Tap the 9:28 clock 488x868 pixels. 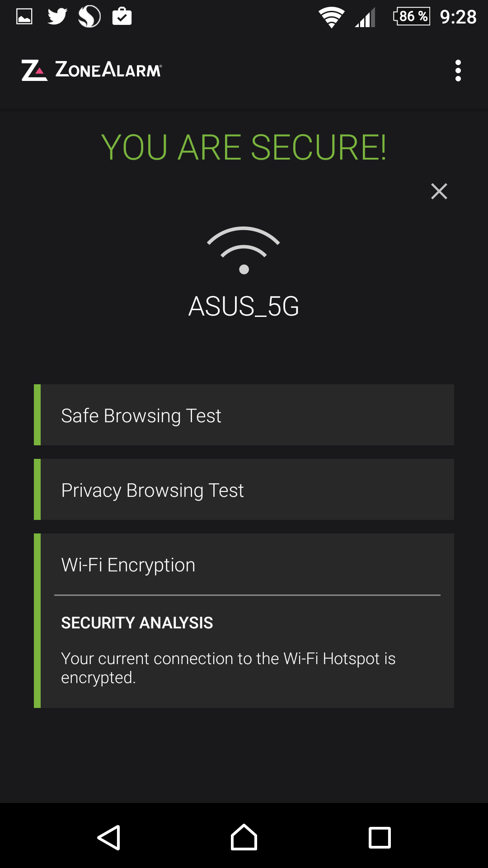[458, 17]
